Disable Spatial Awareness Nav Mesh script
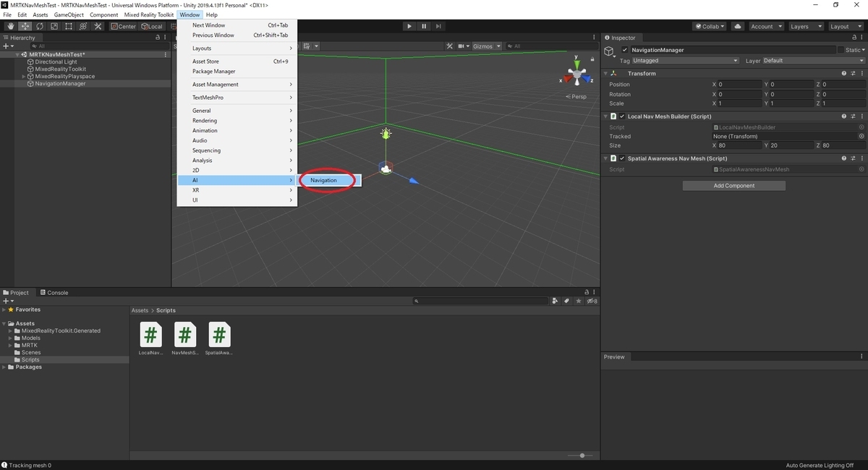Screen dimensions: 868x470 (622, 158)
